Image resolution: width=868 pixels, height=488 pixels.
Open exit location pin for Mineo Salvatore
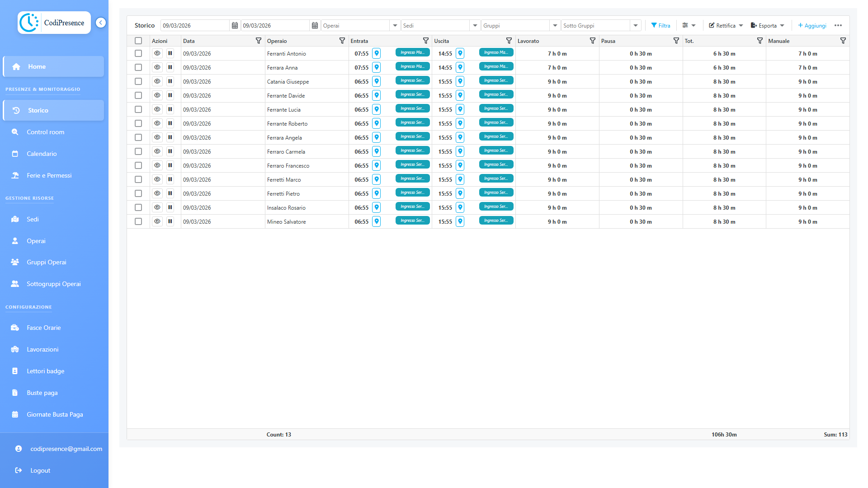point(460,221)
